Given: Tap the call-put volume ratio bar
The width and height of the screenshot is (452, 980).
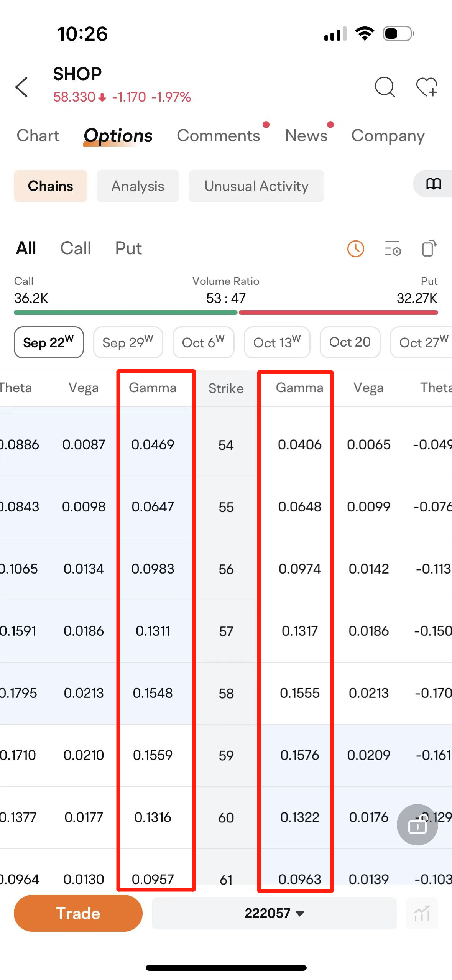Looking at the screenshot, I should 226,312.
